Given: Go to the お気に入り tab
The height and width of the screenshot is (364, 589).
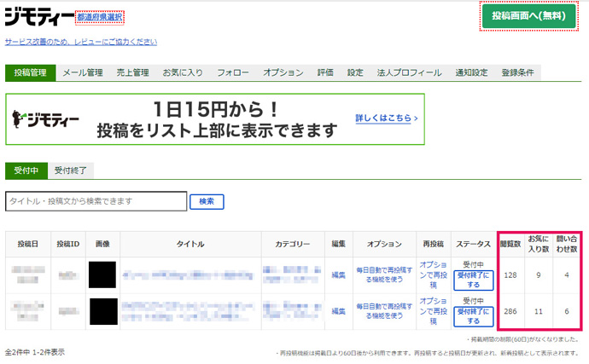Looking at the screenshot, I should [x=183, y=73].
